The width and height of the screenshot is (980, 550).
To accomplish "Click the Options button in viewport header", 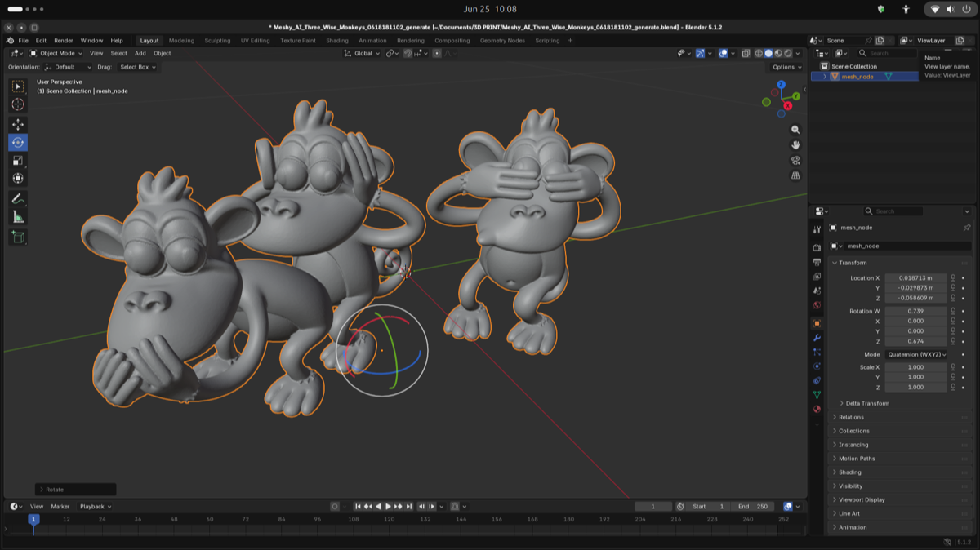I will click(786, 67).
